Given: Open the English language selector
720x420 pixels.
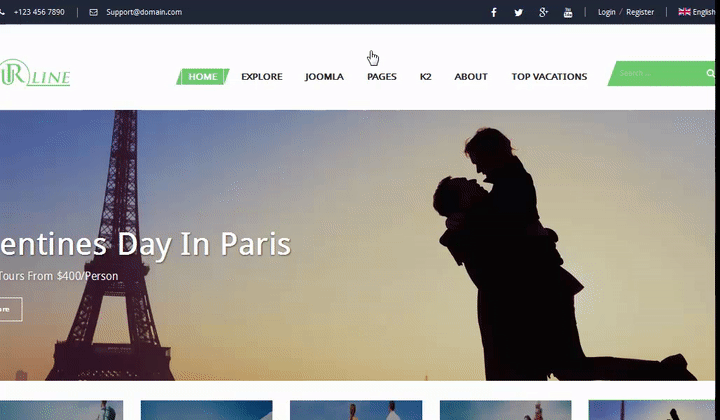Looking at the screenshot, I should 704,12.
